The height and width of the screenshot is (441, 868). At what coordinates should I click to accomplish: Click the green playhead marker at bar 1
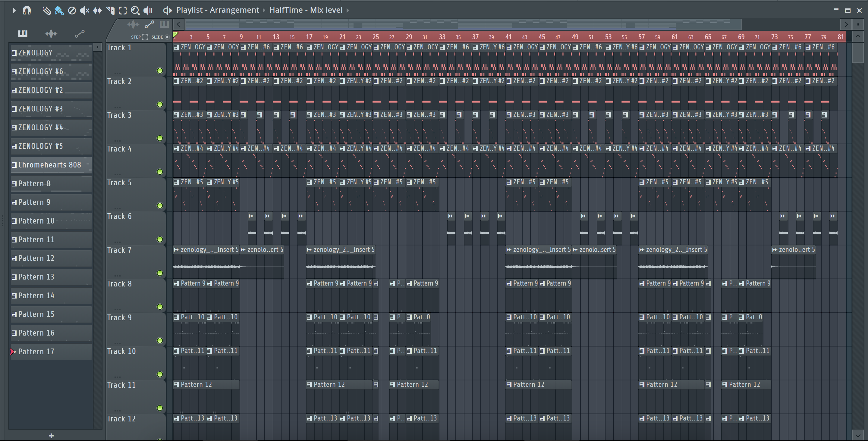click(175, 34)
